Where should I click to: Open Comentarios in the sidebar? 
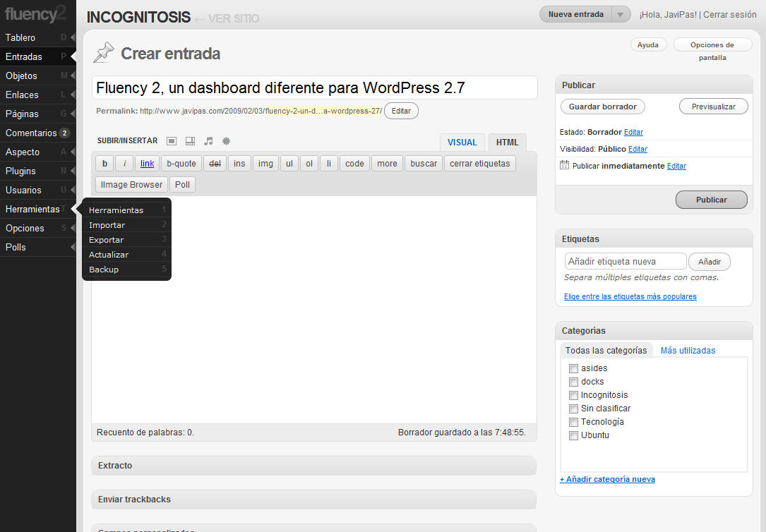click(37, 133)
